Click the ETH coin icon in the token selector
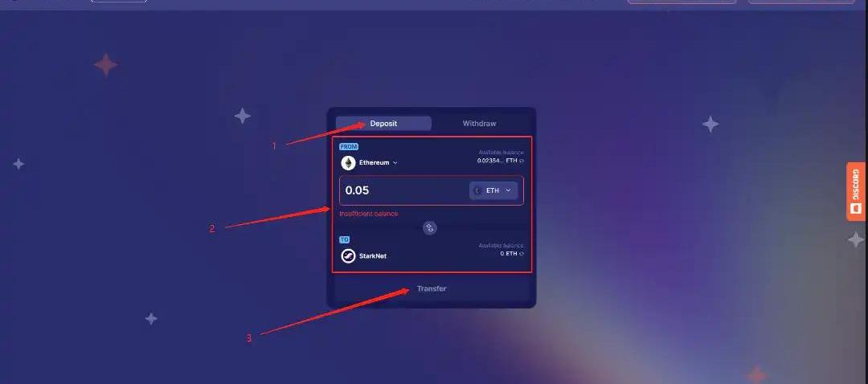The height and width of the screenshot is (384, 868). point(477,190)
